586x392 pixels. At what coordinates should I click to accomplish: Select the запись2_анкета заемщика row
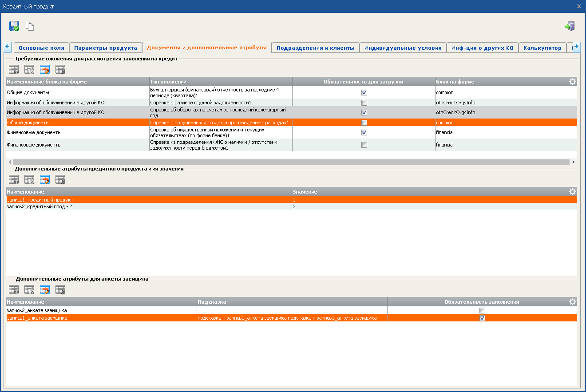tap(292, 310)
